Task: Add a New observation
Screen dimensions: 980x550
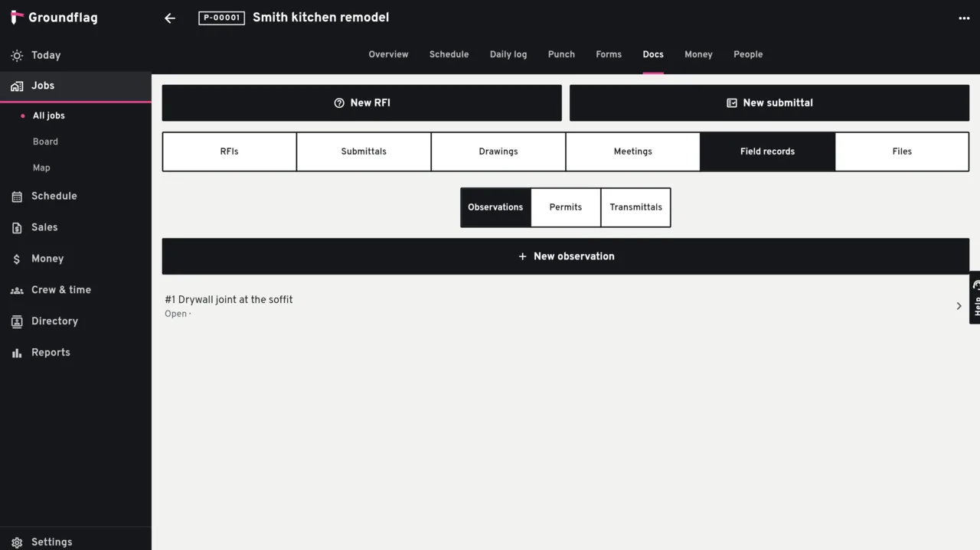Action: (x=566, y=256)
